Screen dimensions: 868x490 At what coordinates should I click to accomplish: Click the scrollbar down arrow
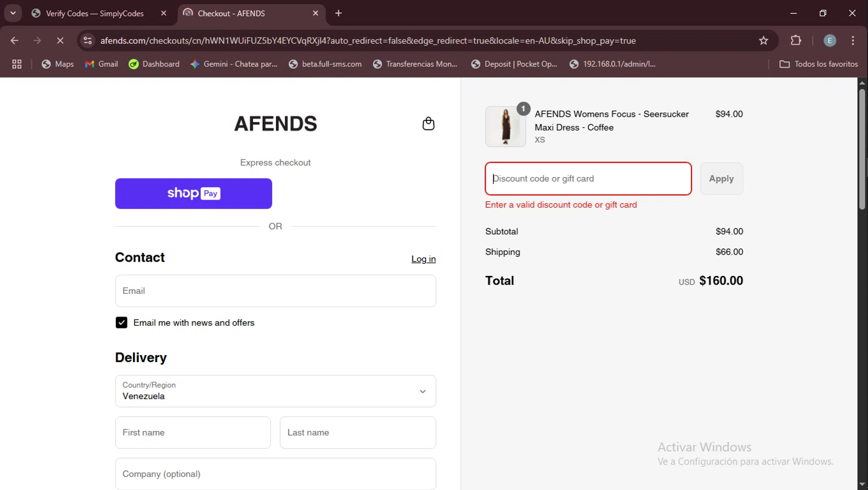click(x=862, y=485)
